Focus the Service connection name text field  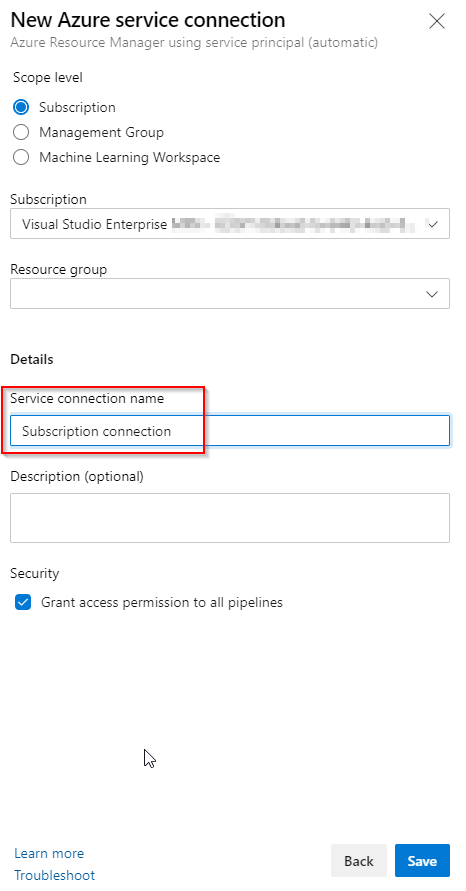230,431
